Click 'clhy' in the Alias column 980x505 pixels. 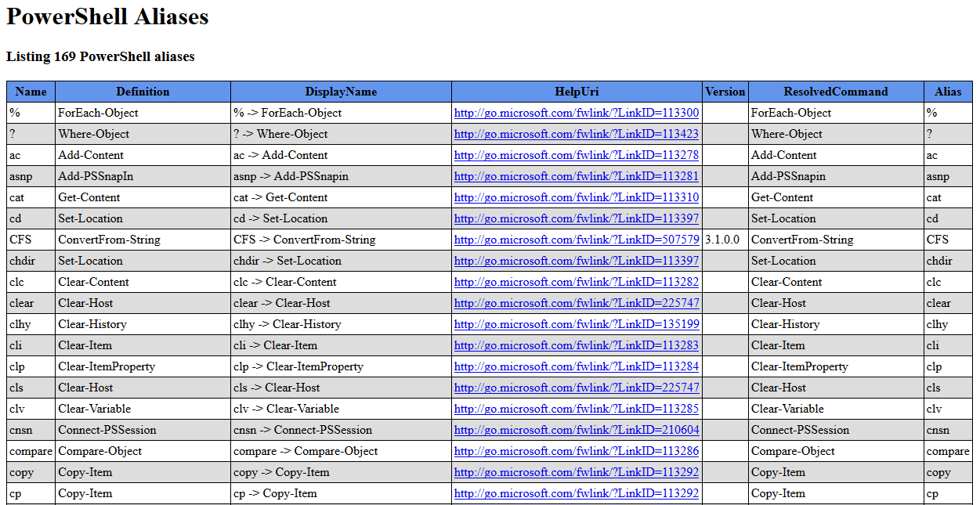click(x=937, y=324)
